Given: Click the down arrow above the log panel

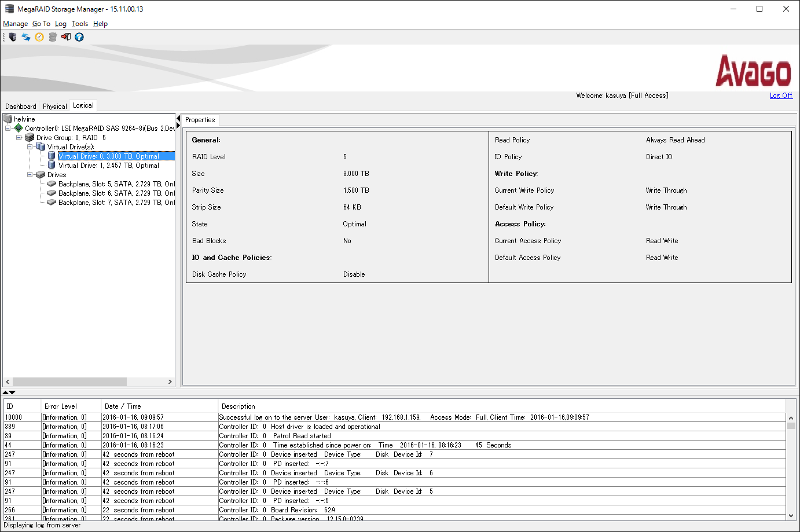Looking at the screenshot, I should point(12,392).
